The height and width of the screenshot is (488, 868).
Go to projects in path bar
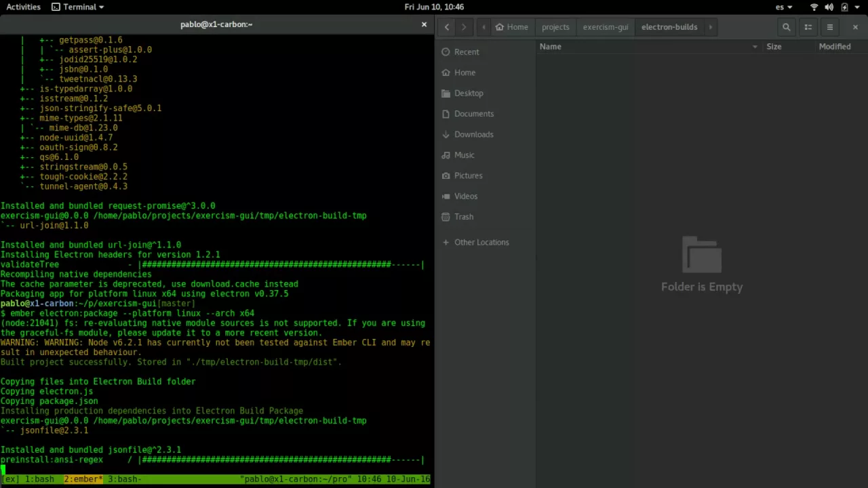555,27
